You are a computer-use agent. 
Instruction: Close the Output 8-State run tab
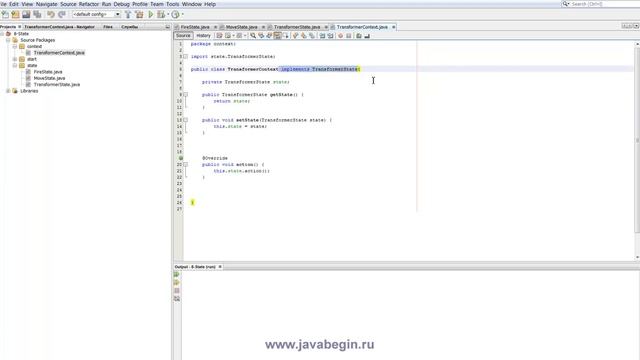(220, 267)
